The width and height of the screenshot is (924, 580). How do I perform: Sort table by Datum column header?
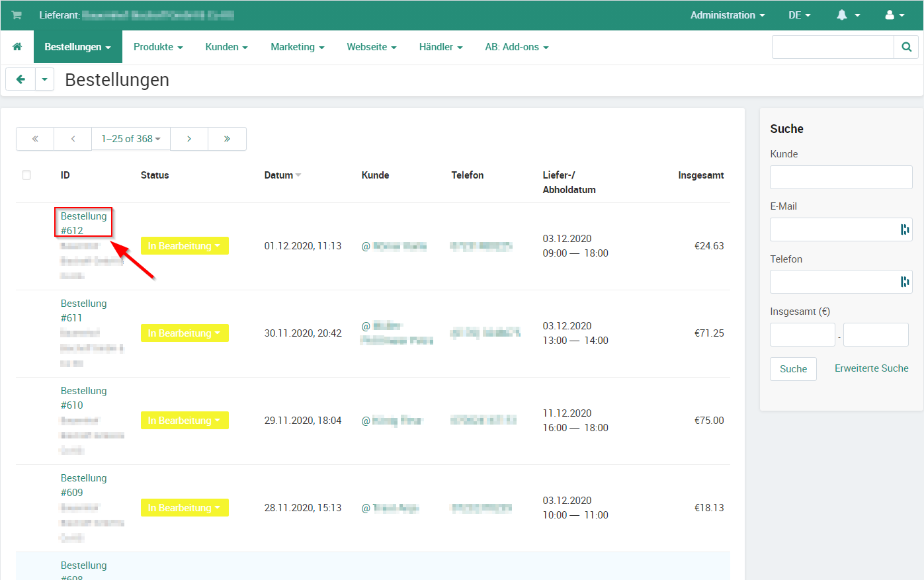click(282, 175)
